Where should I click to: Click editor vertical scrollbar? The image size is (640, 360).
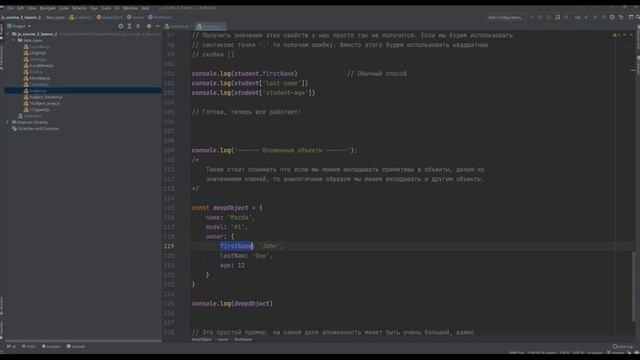[x=634, y=287]
